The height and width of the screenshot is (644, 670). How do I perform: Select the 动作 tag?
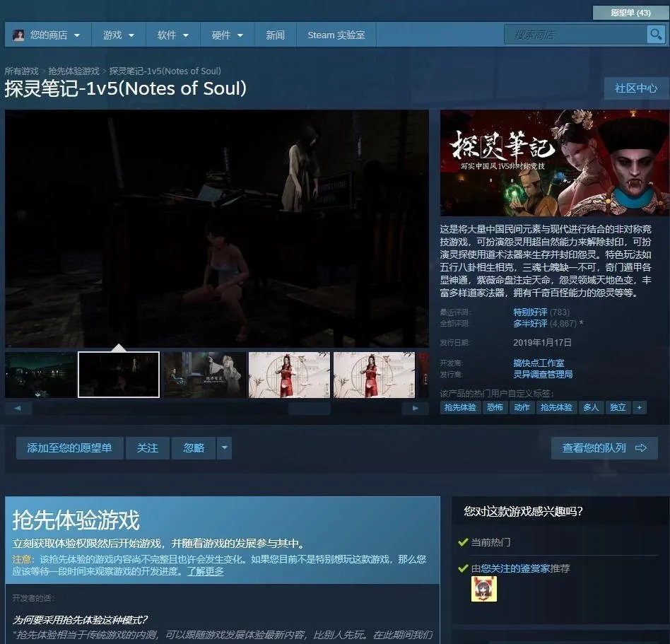522,407
